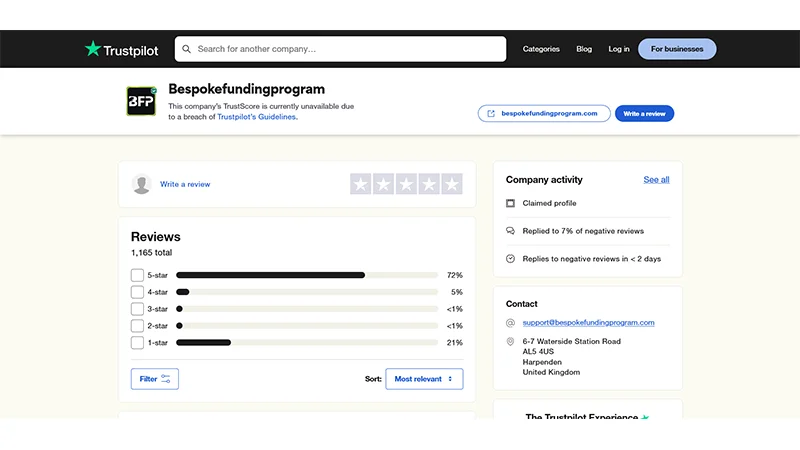Click the '6-7 Waterside Station Road' address
The image size is (800, 450).
[571, 341]
